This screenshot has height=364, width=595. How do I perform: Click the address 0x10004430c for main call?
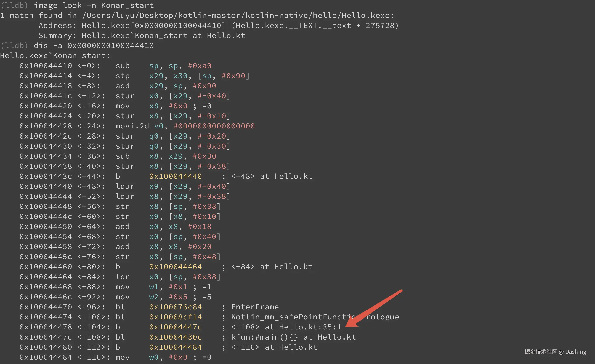coord(175,337)
